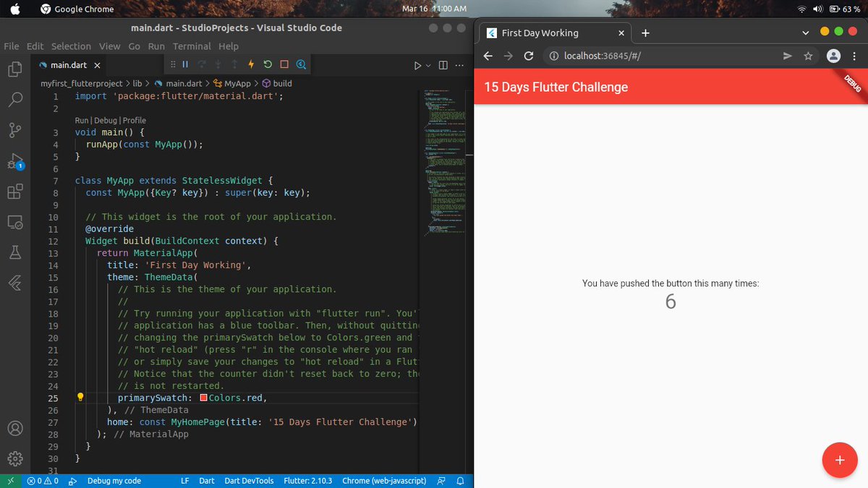This screenshot has width=868, height=488.
Task: Change Dart language mode in status bar
Action: pyautogui.click(x=207, y=481)
